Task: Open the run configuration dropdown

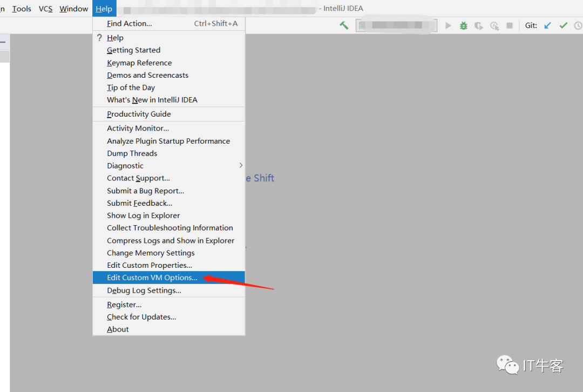Action: click(396, 25)
